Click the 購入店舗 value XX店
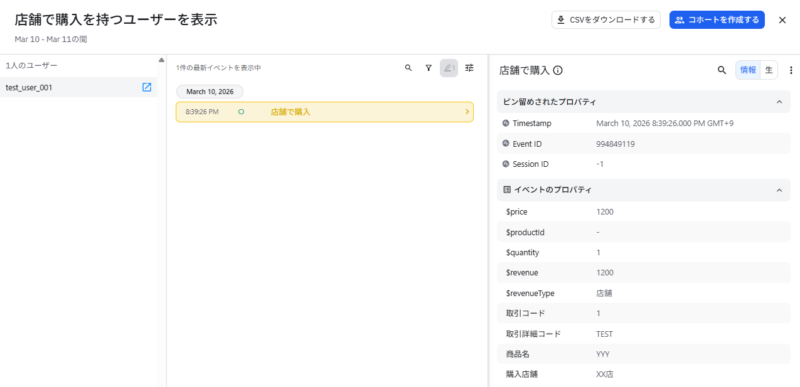Screen dimensions: 800x387 (x=605, y=374)
